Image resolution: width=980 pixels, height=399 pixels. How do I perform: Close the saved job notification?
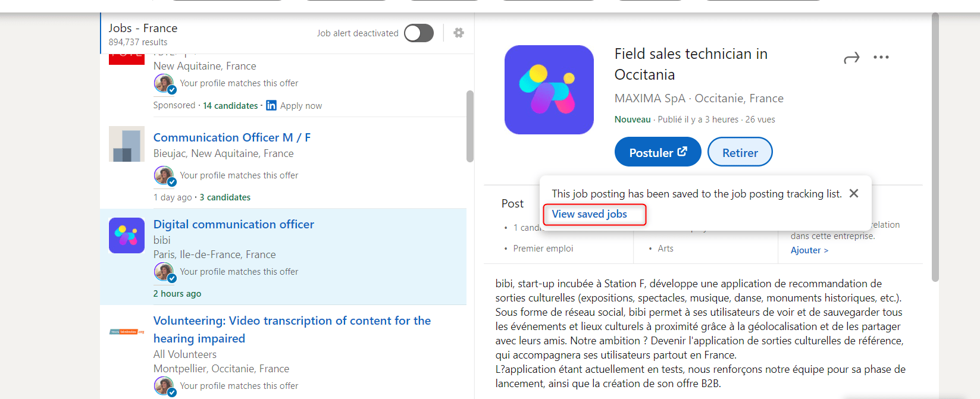[854, 193]
